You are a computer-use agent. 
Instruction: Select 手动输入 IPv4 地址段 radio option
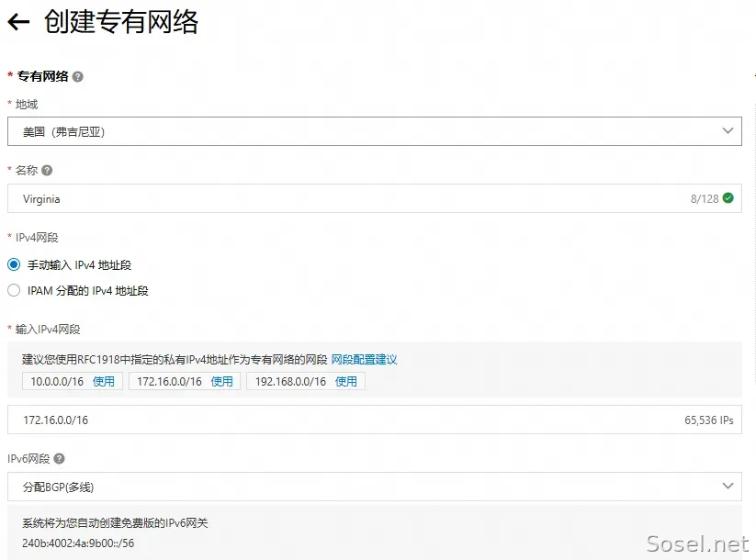coord(14,264)
